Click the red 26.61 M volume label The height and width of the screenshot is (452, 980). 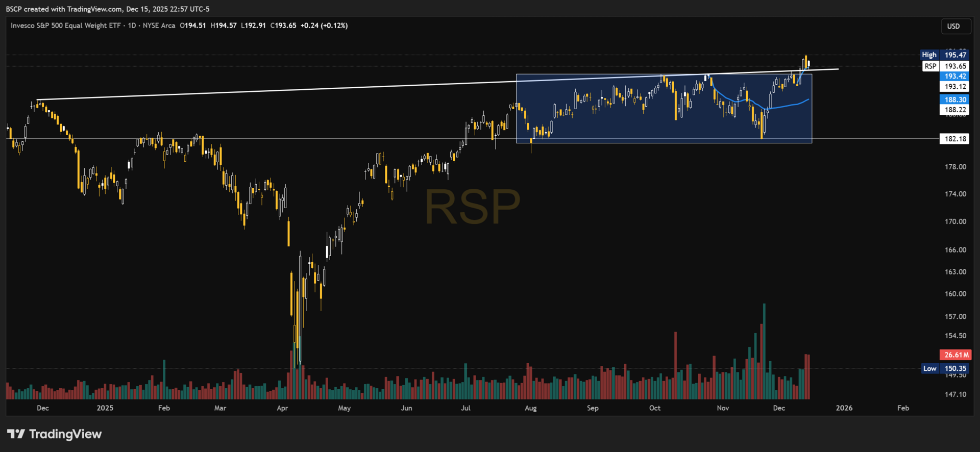[x=955, y=355]
